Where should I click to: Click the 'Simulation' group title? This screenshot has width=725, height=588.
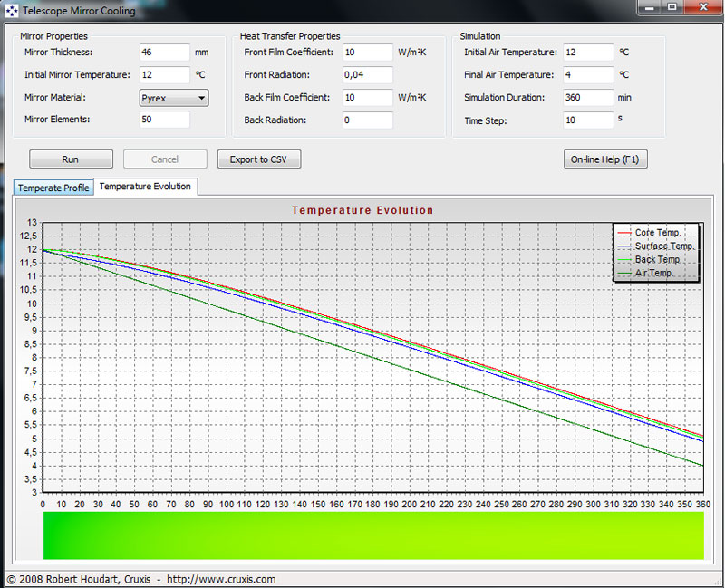click(x=480, y=36)
